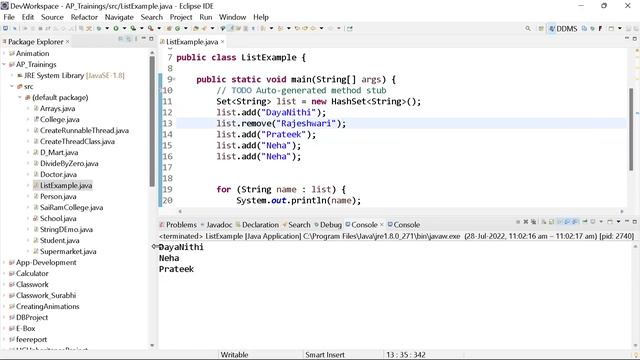This screenshot has width=640, height=360.
Task: Select Supermarket.java in Package Explorer
Action: click(68, 251)
